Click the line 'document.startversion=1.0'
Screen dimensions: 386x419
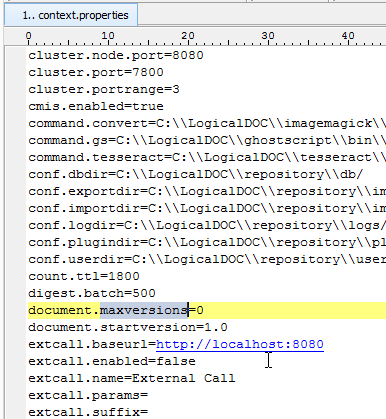[128, 327]
